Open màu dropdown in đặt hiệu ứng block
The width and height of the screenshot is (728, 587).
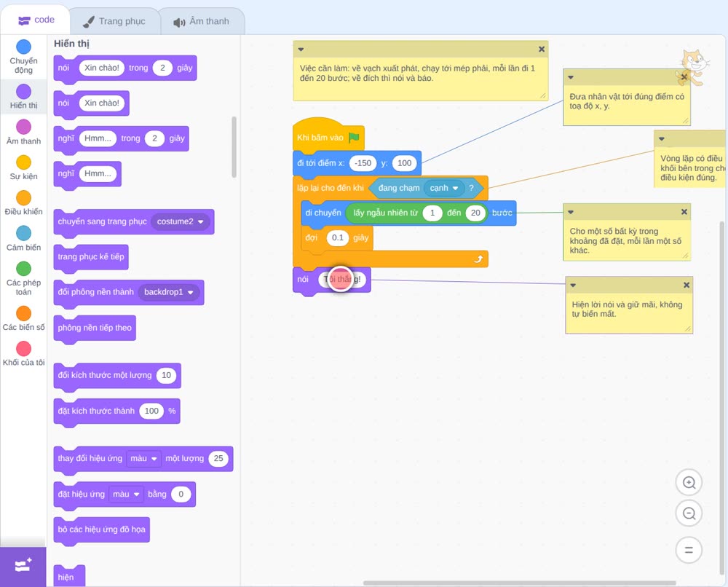[126, 494]
